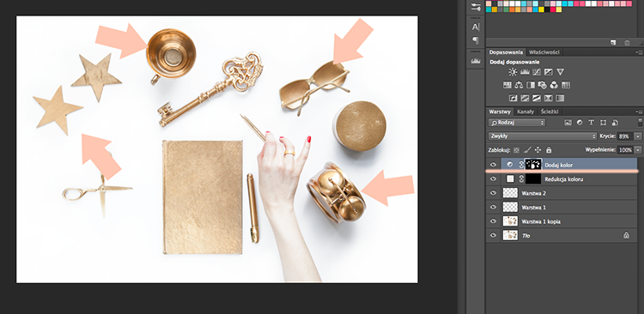Click the Tło layer thumbnail
The image size is (644, 314).
(511, 235)
